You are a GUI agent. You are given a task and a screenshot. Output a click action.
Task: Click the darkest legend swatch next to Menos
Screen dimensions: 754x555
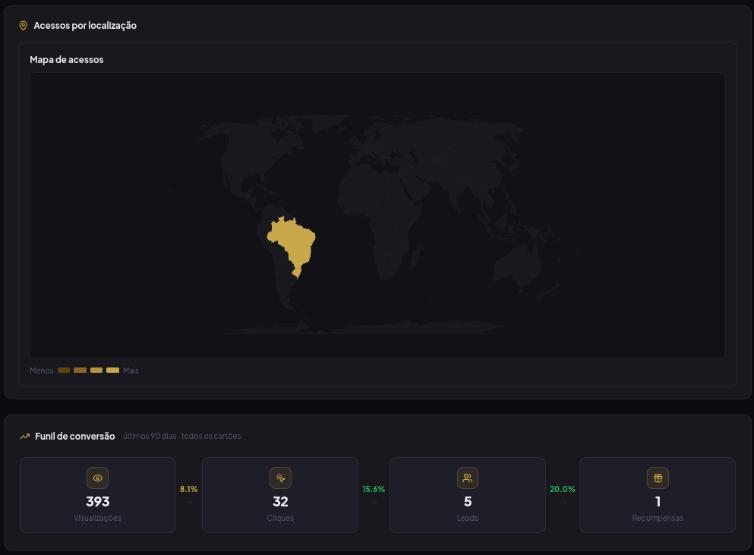pos(64,370)
